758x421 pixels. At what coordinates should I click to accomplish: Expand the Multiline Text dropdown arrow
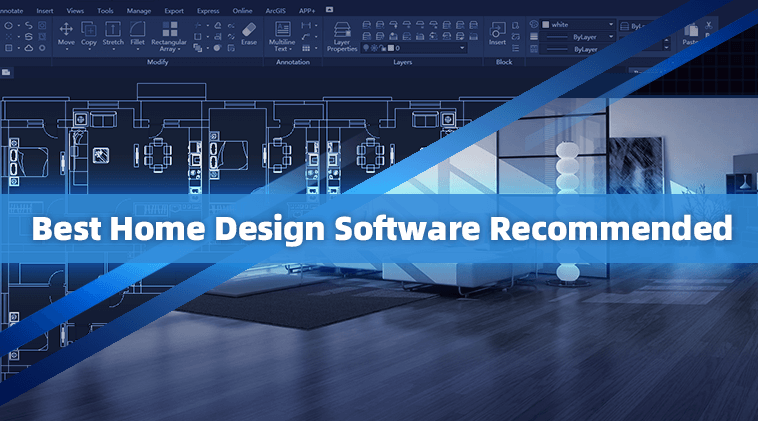[291, 49]
